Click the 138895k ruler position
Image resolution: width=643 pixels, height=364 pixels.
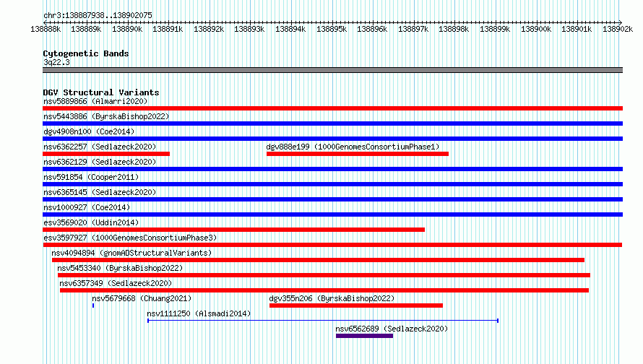point(332,29)
